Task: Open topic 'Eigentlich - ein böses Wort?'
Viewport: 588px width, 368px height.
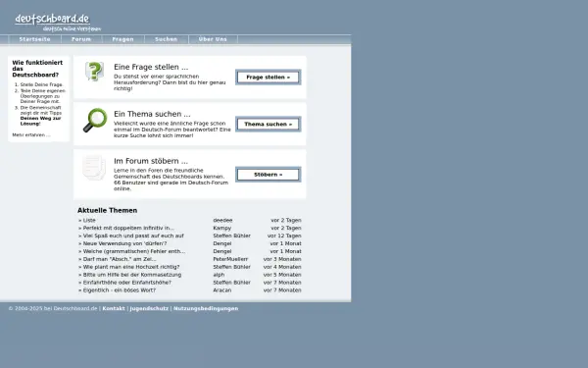Action: (120, 290)
